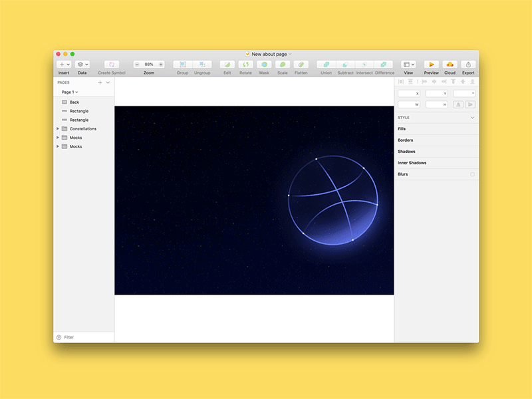Screen dimensions: 532x399
Task: Click the align vertical middle icon
Action: (463, 81)
